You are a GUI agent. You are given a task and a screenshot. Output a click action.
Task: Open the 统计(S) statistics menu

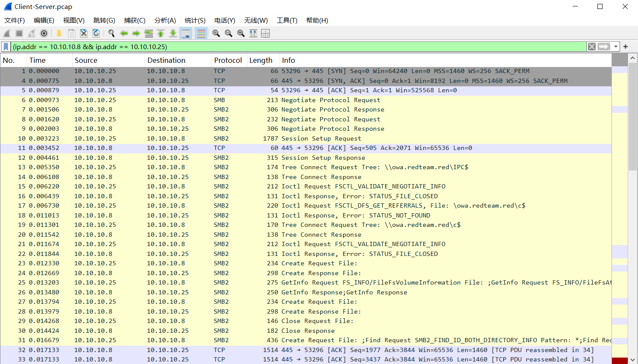point(195,21)
